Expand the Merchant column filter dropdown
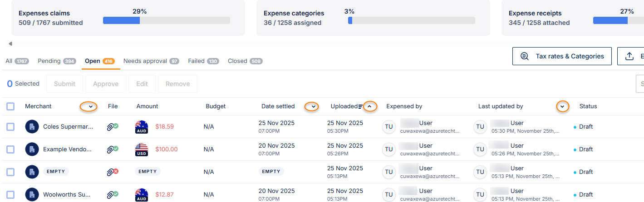This screenshot has width=644, height=202. 90,106
